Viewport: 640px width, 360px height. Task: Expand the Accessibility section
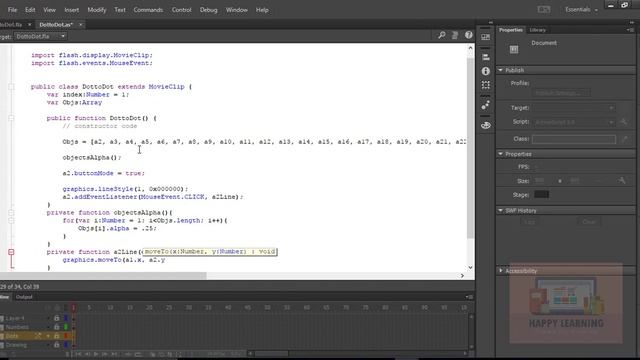501,271
